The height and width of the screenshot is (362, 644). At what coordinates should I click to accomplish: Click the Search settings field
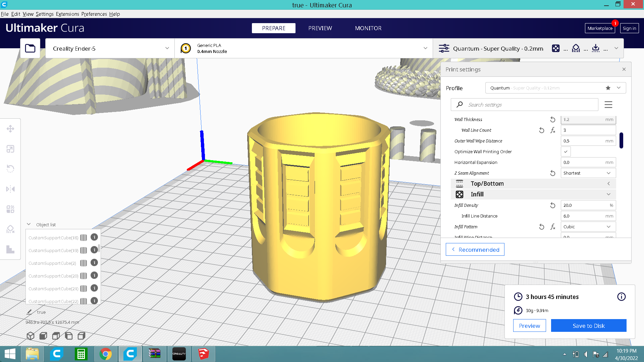pyautogui.click(x=525, y=105)
